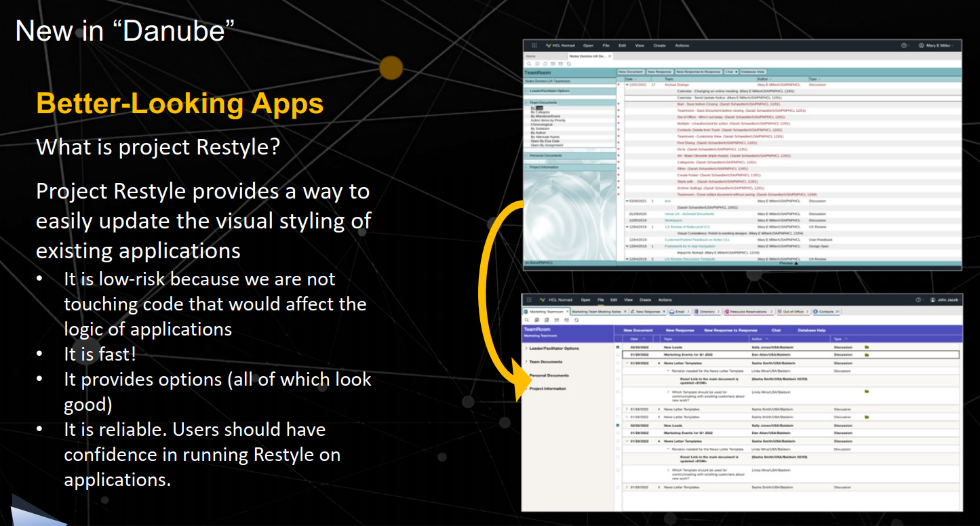Screen dimensions: 980x526
Task: Open the app grid icon in upper screenshot
Action: 534,45
